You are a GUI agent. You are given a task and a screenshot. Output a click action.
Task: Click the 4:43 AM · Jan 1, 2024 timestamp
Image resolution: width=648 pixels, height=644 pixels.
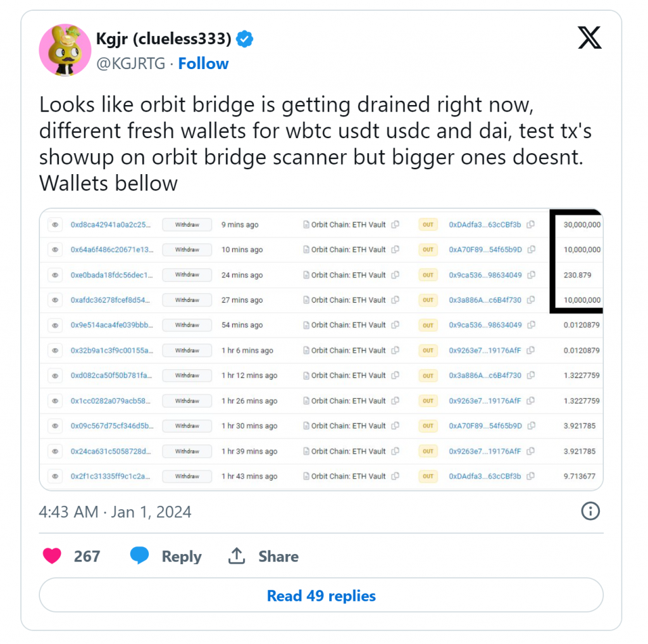[x=115, y=512]
